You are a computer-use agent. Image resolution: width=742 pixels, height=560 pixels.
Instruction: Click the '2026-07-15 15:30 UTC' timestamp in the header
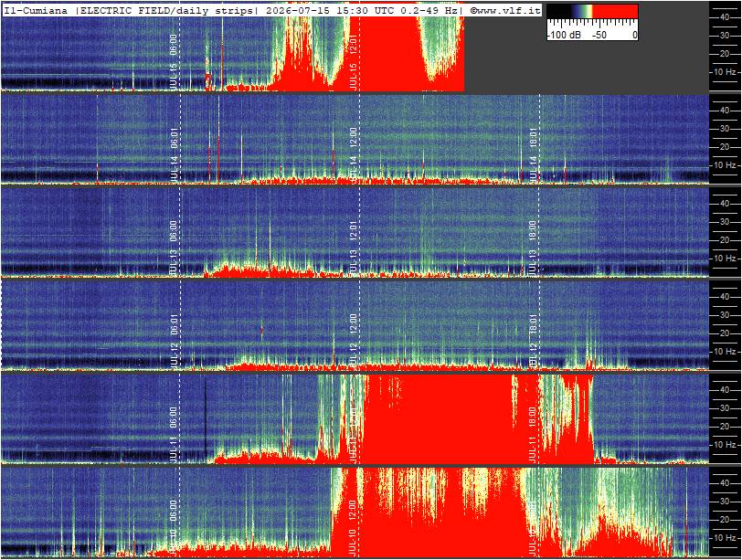(x=331, y=10)
